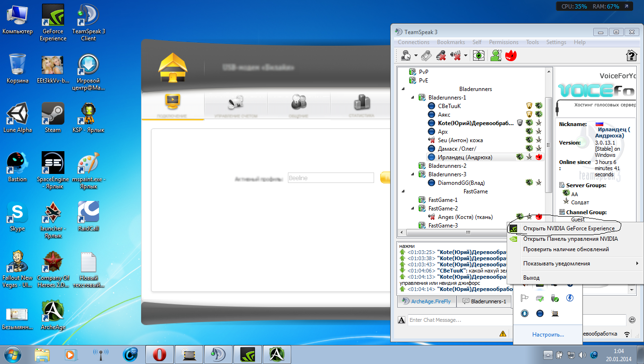The image size is (644, 364).
Task: Open the Connections menu
Action: coord(413,42)
